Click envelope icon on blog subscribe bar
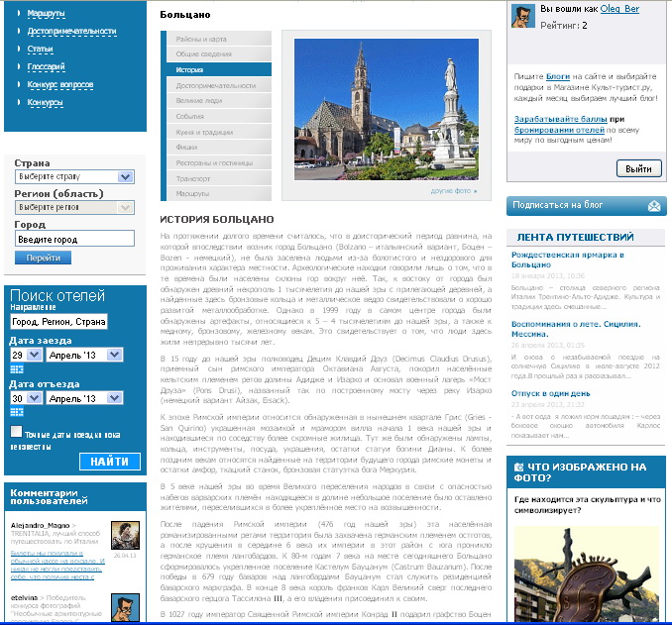672x625 pixels. 654,206
